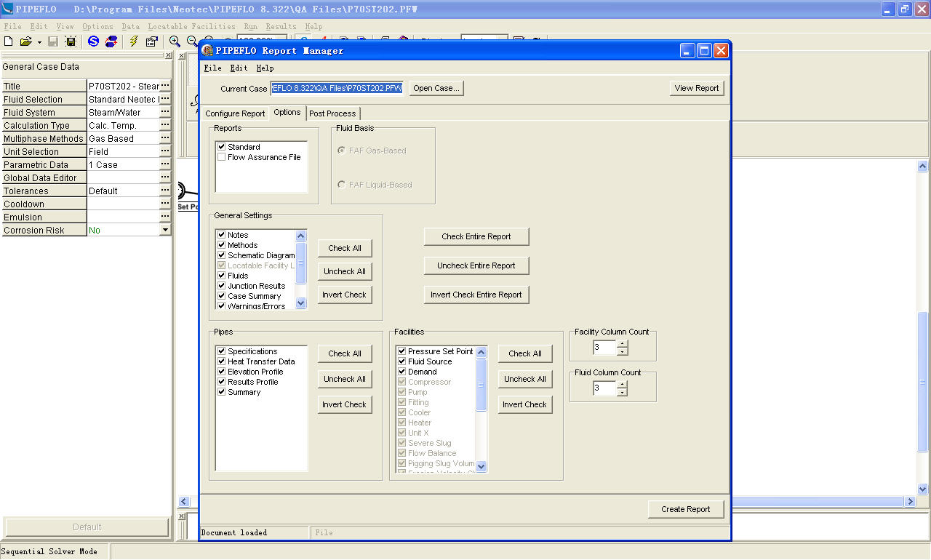This screenshot has width=931, height=560.
Task: Click the Current Case path field
Action: 337,88
